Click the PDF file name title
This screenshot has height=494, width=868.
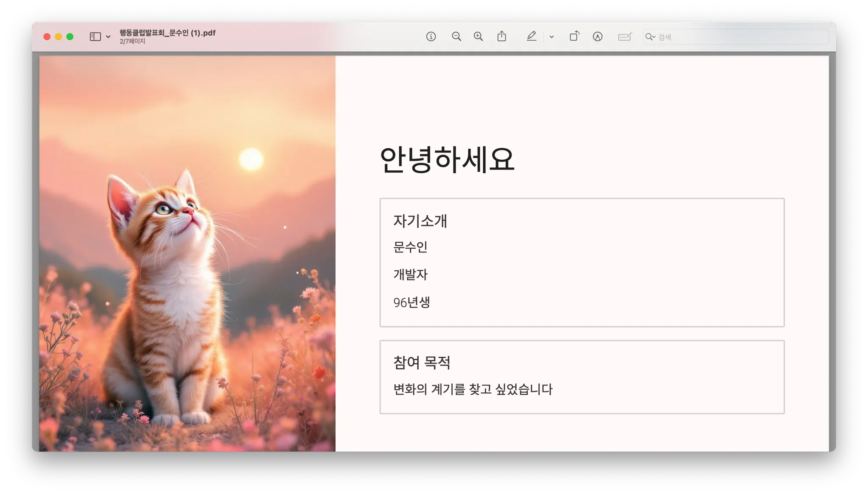167,33
